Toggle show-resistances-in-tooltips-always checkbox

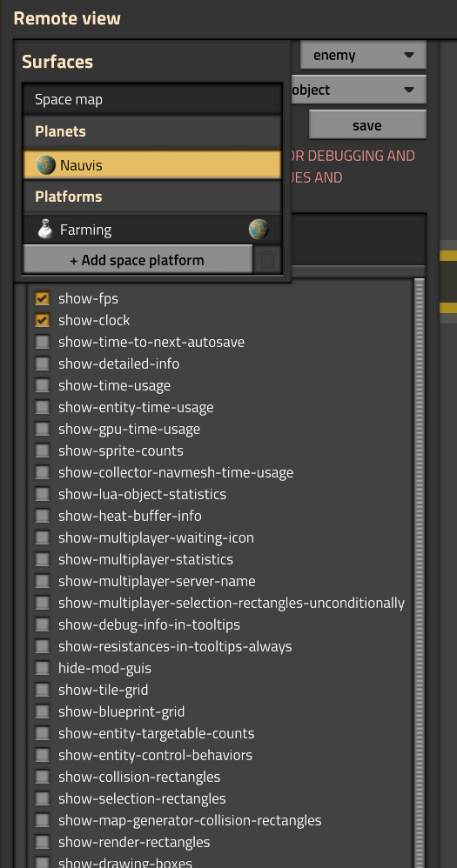(42, 646)
